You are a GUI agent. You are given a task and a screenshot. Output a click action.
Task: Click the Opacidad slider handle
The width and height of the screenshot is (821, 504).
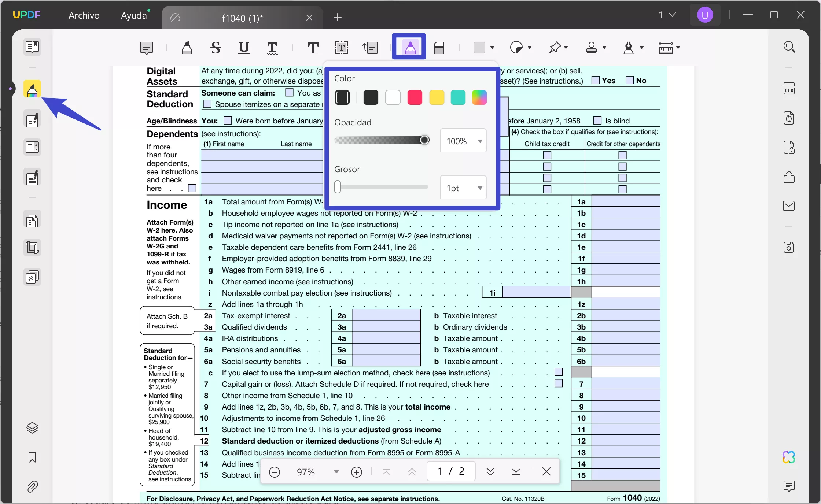coord(424,140)
